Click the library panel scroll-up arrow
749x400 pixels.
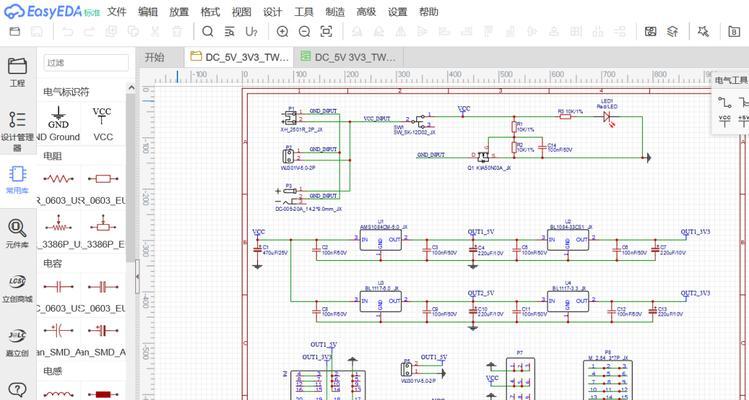(131, 88)
